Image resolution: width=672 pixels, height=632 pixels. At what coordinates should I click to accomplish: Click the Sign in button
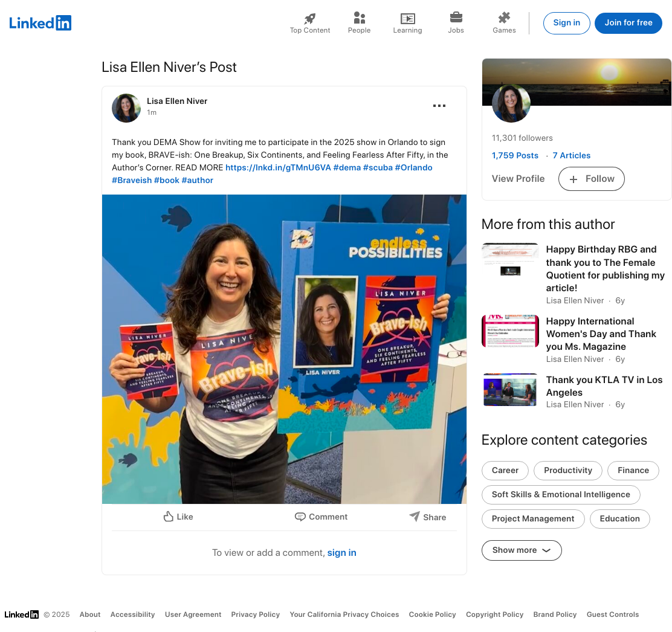567,23
